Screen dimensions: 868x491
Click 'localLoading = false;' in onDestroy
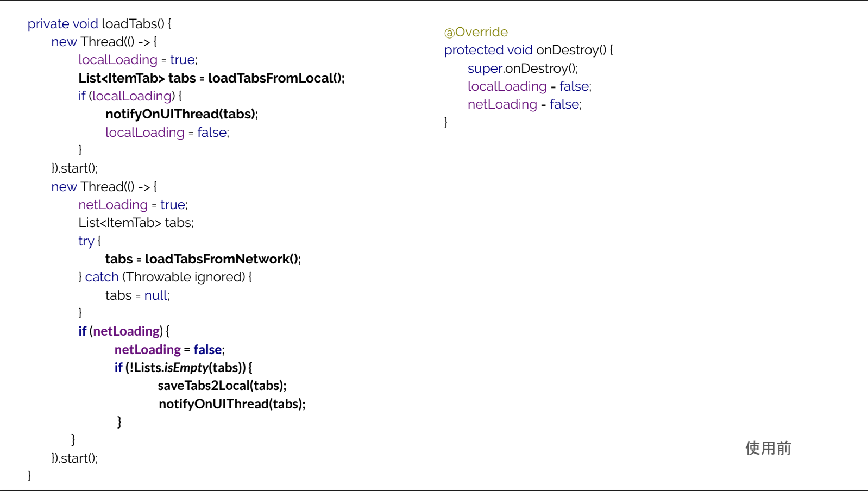tap(530, 86)
